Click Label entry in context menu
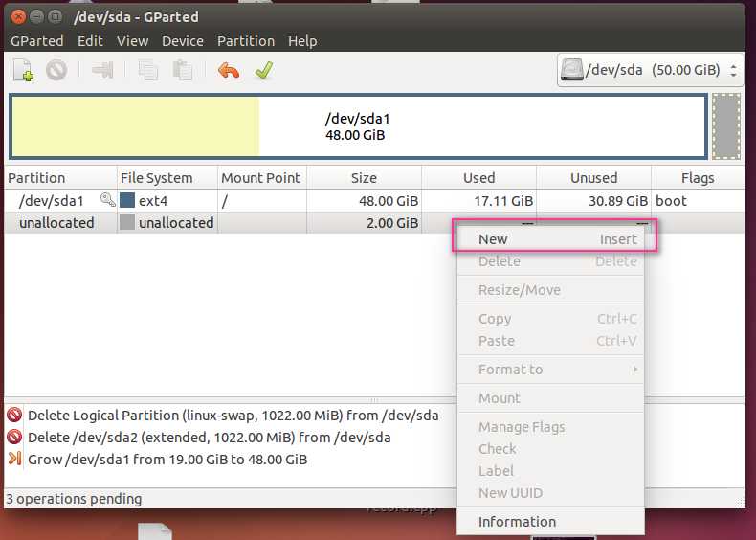Viewport: 756px width, 540px height. pos(550,471)
